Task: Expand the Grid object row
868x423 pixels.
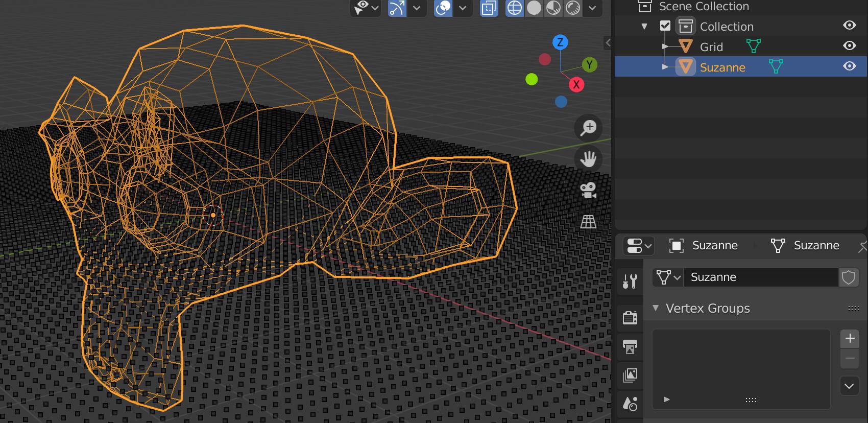Action: point(665,46)
